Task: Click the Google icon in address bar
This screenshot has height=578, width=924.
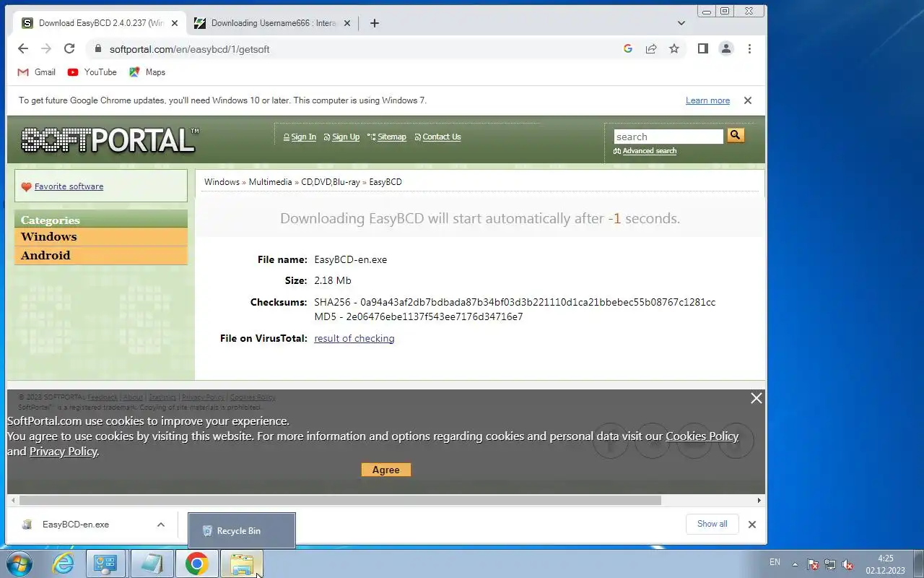Action: (x=628, y=48)
